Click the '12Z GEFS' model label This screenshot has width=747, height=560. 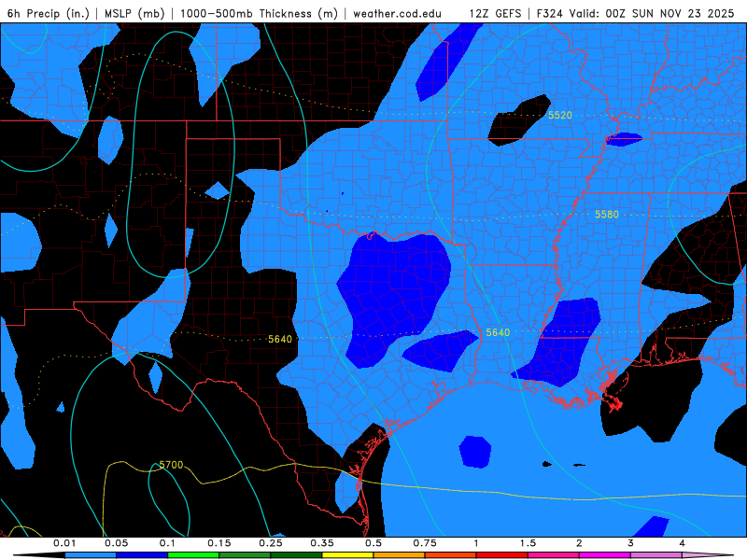[495, 14]
